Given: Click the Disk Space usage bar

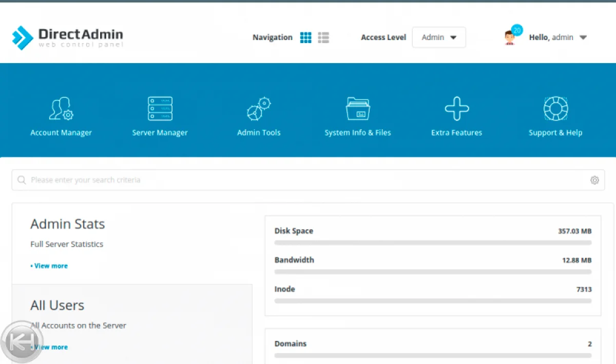Looking at the screenshot, I should pyautogui.click(x=433, y=242).
